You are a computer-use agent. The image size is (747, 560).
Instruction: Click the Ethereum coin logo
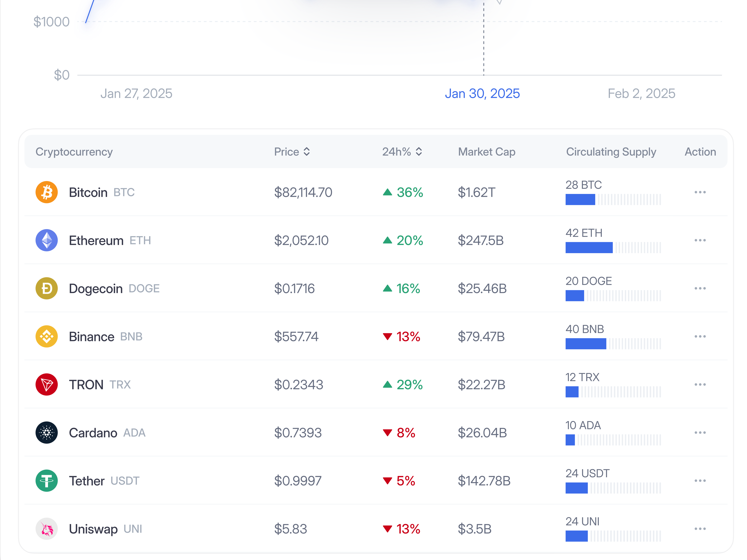coord(47,240)
